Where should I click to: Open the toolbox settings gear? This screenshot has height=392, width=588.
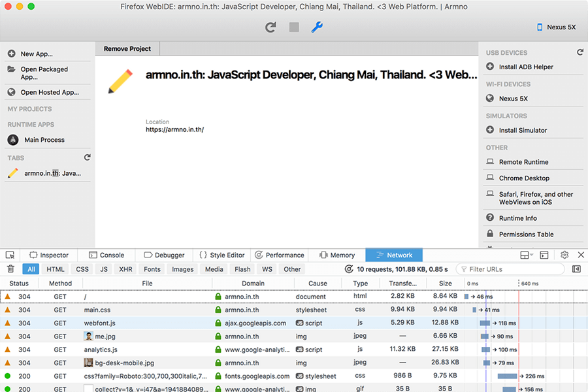click(x=564, y=255)
